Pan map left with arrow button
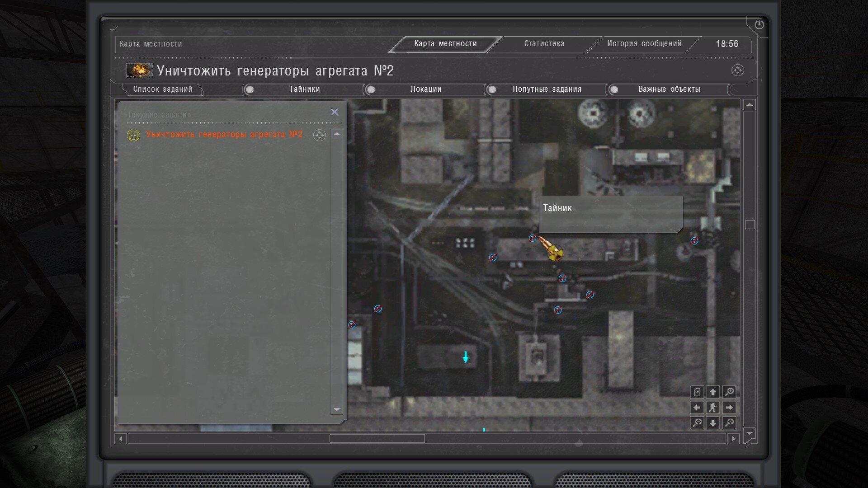The height and width of the screenshot is (488, 868). pos(697,408)
